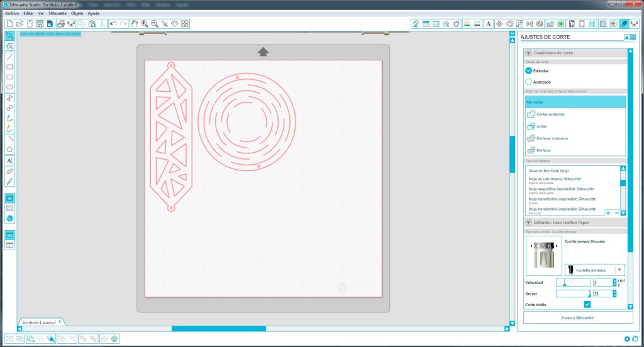Open preferences gear icon at bottom right

click(x=627, y=339)
